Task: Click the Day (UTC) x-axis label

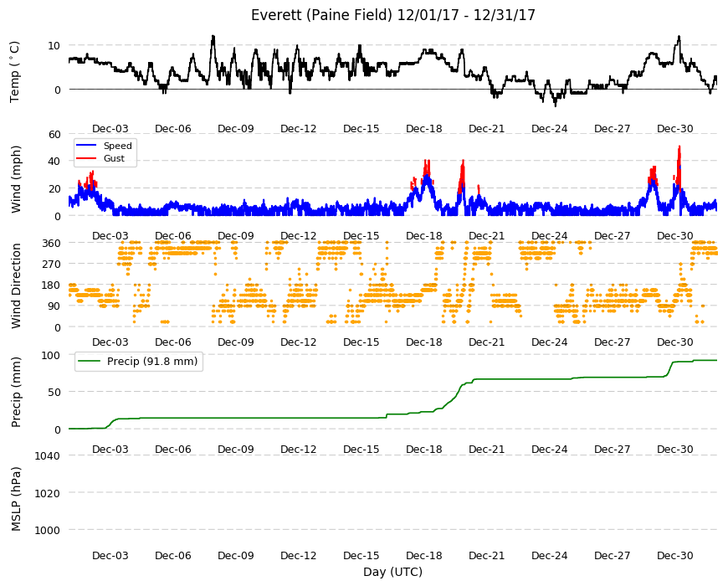Action: pyautogui.click(x=392, y=572)
